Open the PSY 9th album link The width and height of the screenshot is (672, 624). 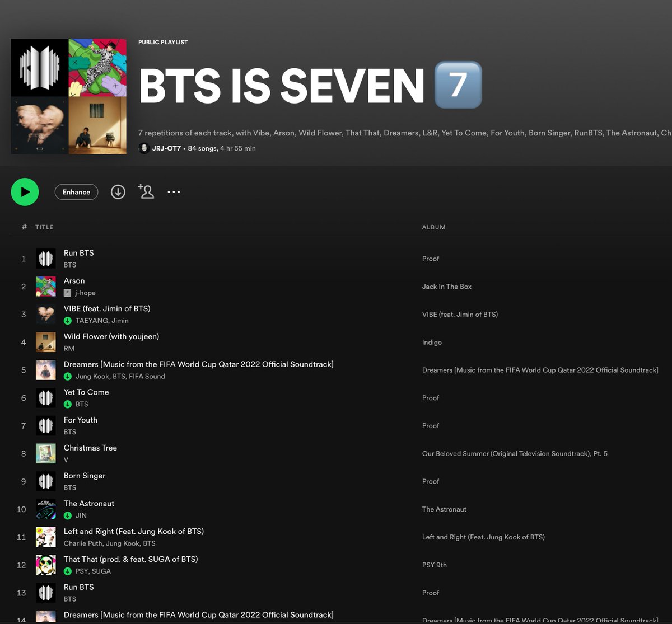435,565
